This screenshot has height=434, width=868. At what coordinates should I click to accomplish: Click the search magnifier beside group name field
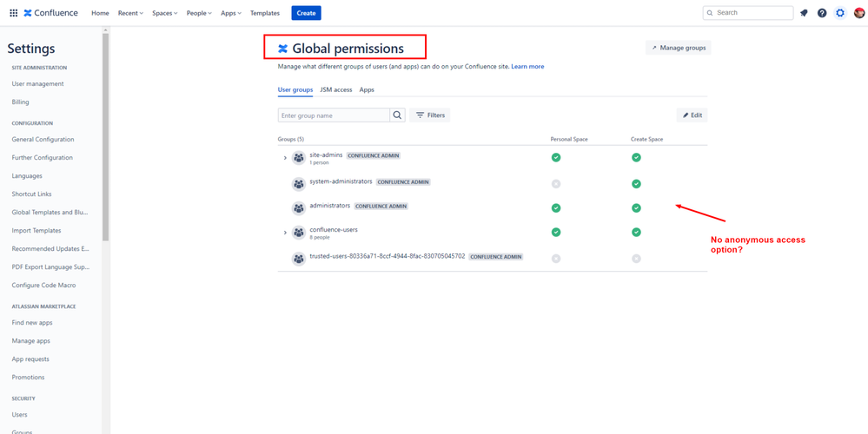point(397,115)
